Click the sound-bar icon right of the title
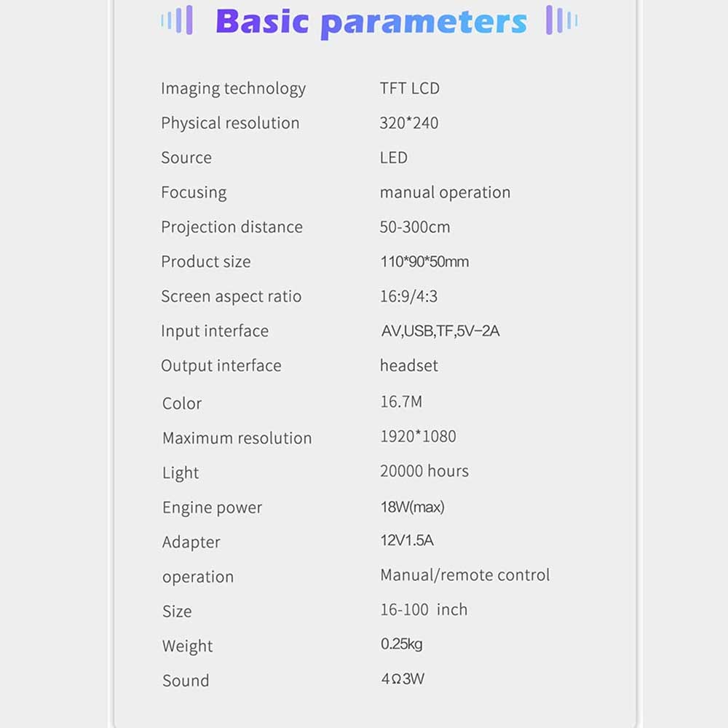 pyautogui.click(x=561, y=20)
